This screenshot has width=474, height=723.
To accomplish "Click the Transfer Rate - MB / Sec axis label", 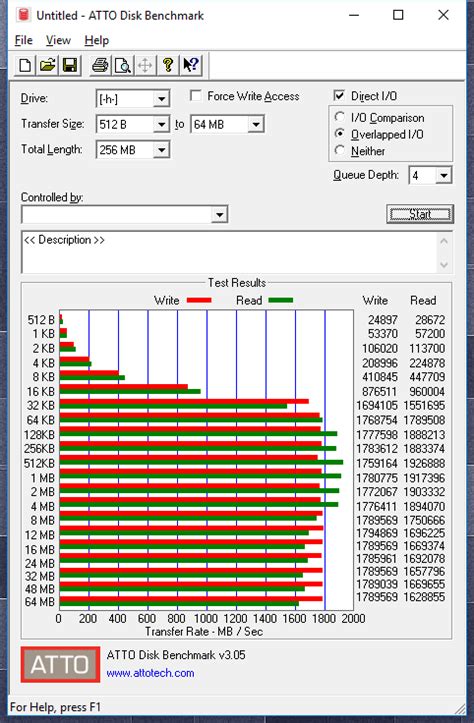I will [x=204, y=632].
